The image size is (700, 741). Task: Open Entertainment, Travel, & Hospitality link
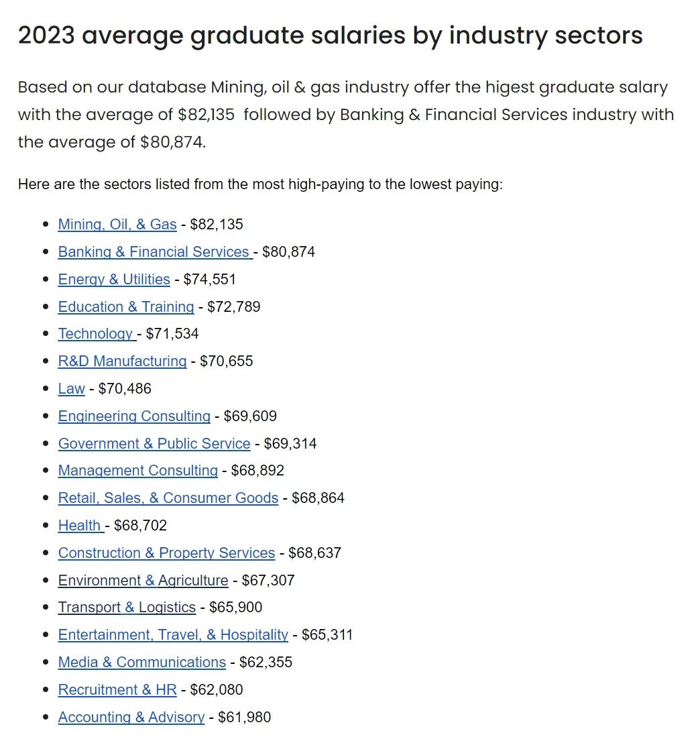pyautogui.click(x=173, y=634)
